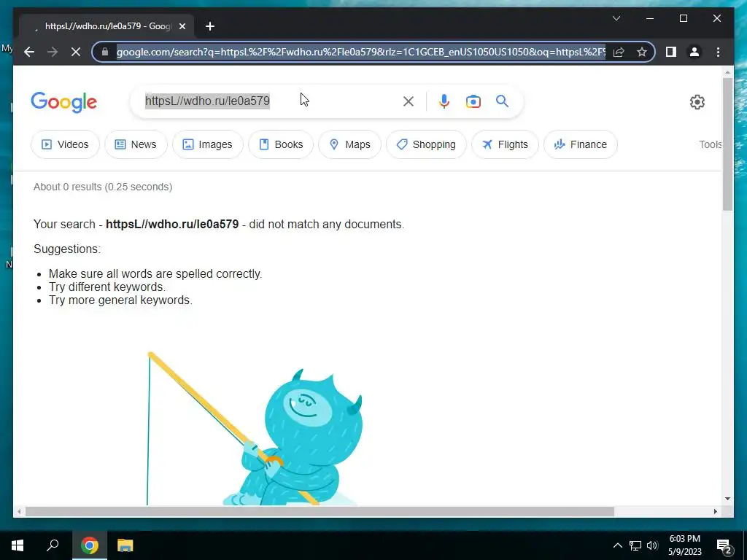Open clock showing 6:03 PM
The height and width of the screenshot is (560, 747).
click(x=684, y=545)
